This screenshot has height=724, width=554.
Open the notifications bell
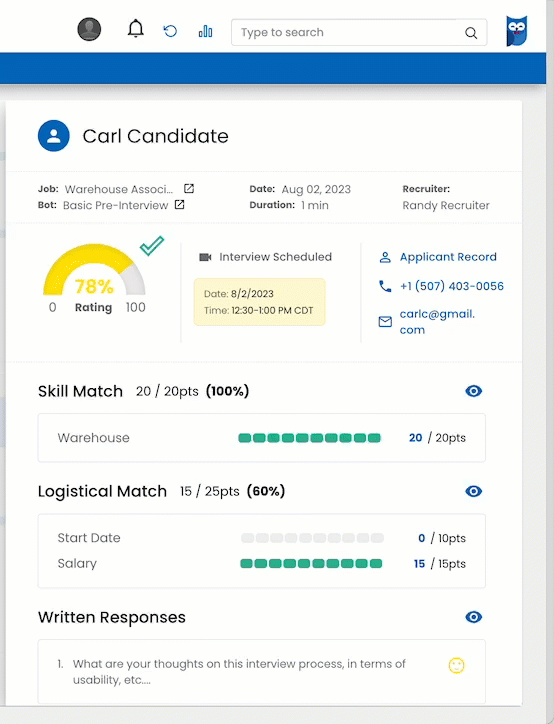tap(136, 29)
